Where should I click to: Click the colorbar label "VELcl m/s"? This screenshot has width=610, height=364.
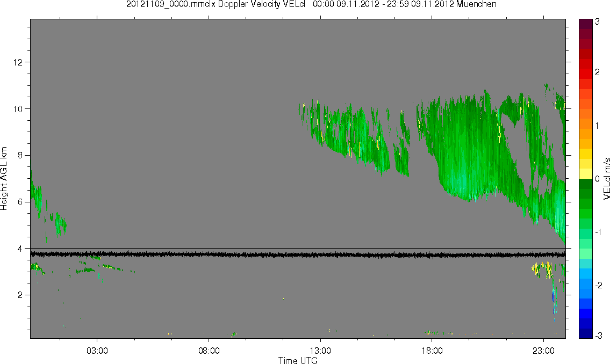pos(606,179)
